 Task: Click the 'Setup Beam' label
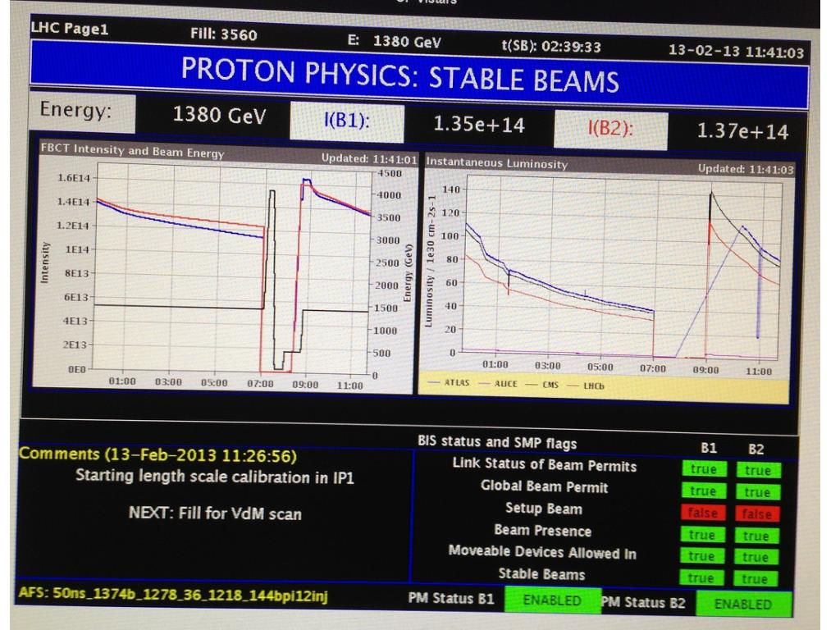544,509
